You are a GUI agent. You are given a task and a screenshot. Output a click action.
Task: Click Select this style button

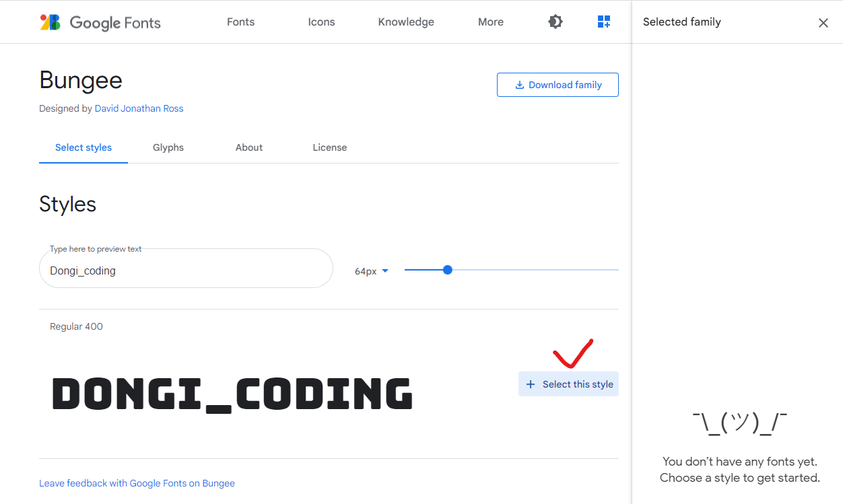point(568,384)
